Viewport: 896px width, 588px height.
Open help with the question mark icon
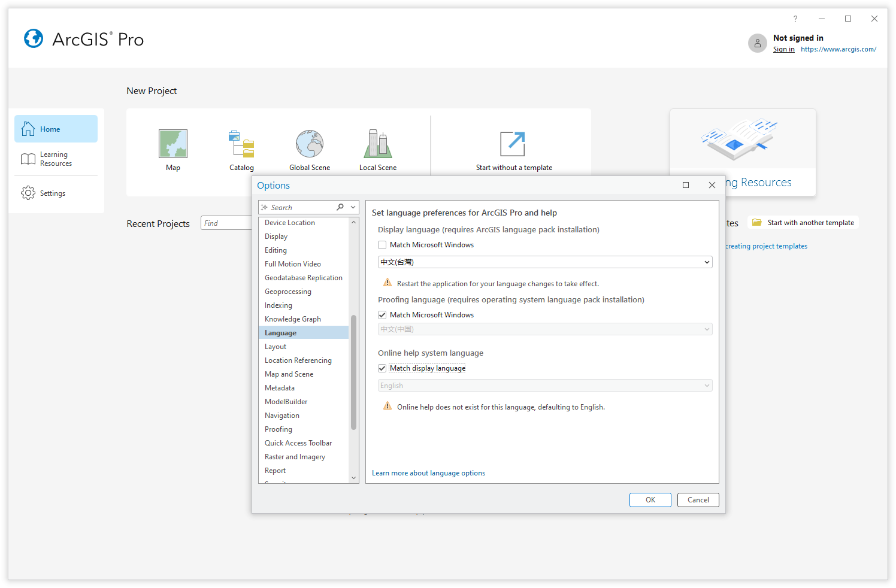pyautogui.click(x=795, y=19)
